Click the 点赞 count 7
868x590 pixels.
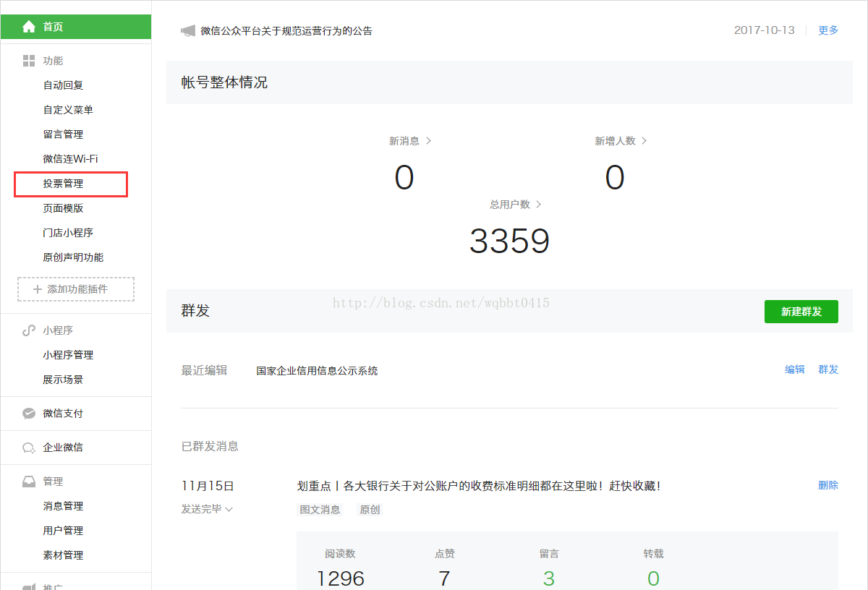click(444, 578)
